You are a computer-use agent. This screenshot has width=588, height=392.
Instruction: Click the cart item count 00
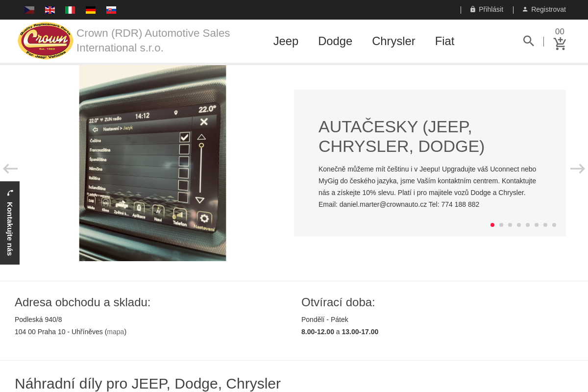click(x=560, y=32)
